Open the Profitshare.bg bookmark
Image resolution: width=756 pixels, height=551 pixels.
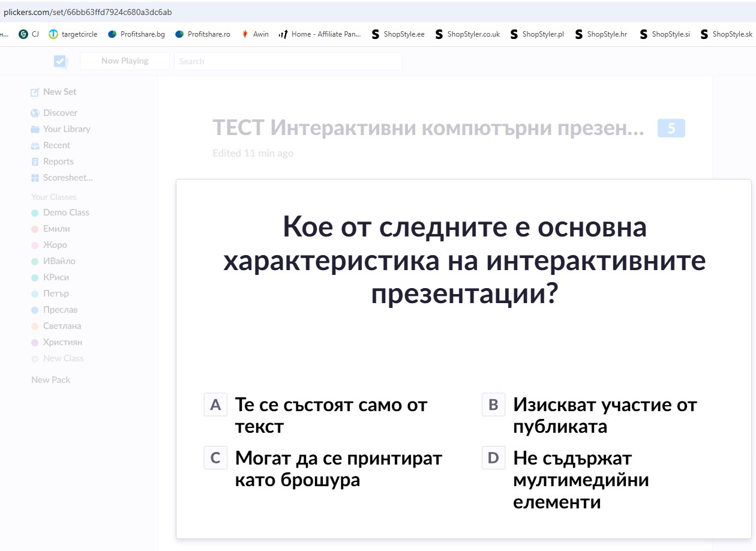pyautogui.click(x=136, y=34)
